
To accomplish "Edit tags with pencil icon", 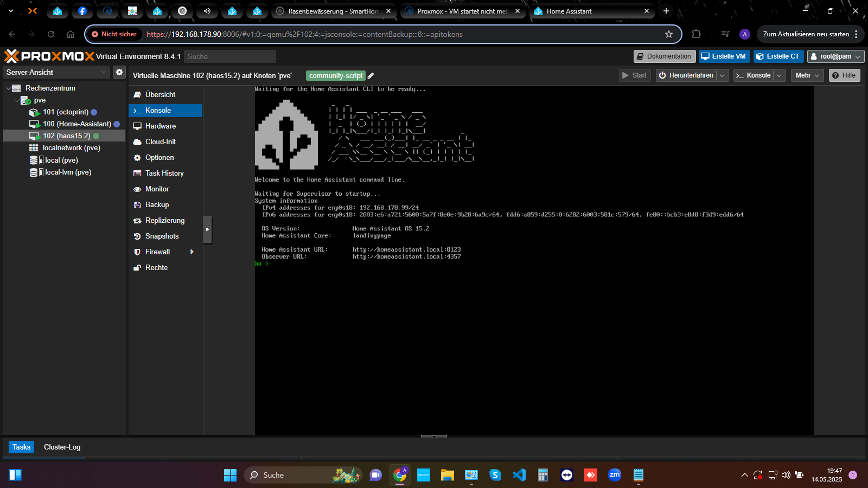I will coord(371,76).
